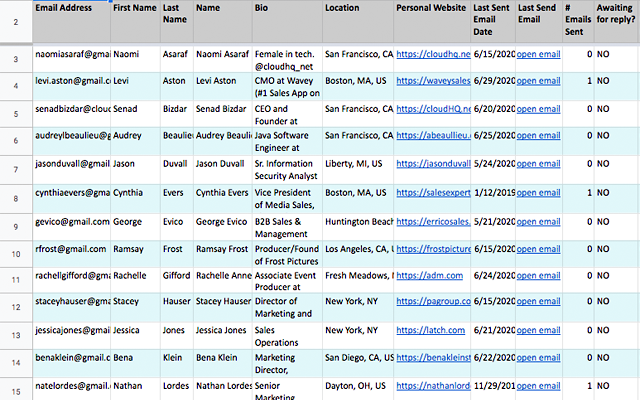Select the Fresh Meadows location cell
640x400 pixels.
tap(358, 280)
